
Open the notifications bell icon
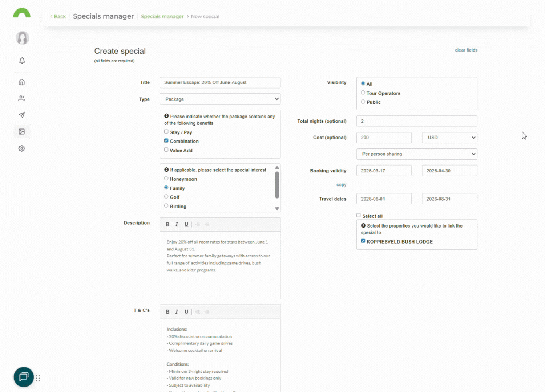click(x=22, y=61)
